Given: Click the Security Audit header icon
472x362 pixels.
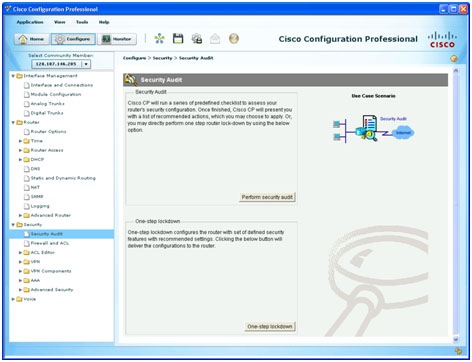Looking at the screenshot, I should [130, 80].
